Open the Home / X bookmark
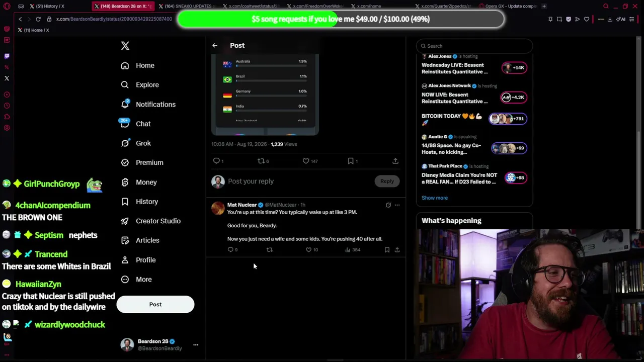This screenshot has width=644, height=362. tap(34, 30)
